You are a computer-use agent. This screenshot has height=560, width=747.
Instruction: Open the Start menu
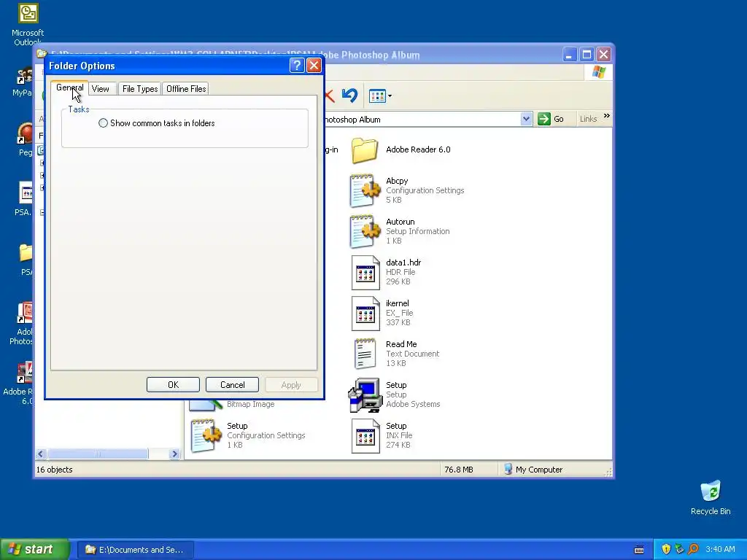pos(34,549)
